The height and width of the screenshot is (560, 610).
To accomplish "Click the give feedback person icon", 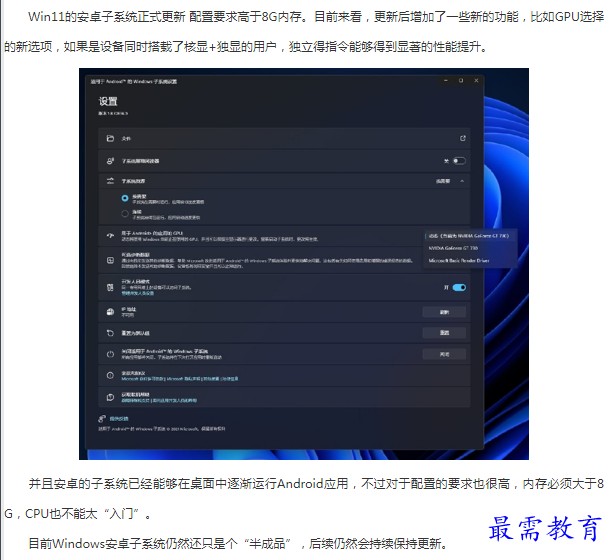I will coord(102,418).
